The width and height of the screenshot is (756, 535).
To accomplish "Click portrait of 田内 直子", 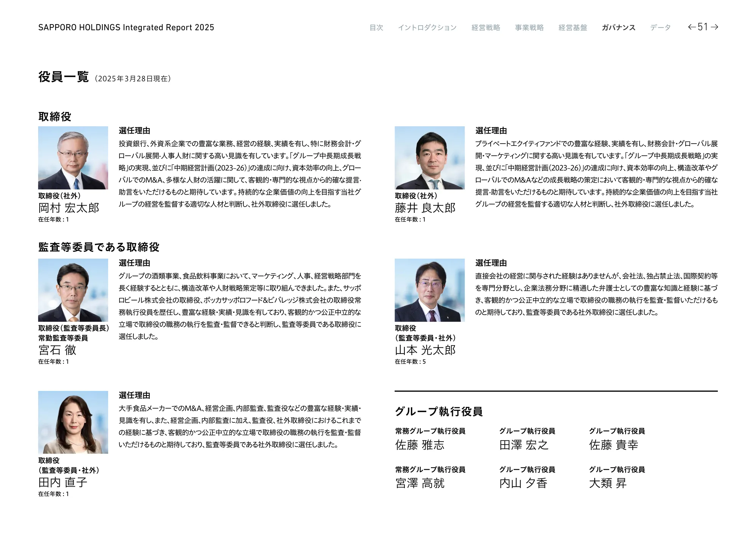I will (x=73, y=422).
